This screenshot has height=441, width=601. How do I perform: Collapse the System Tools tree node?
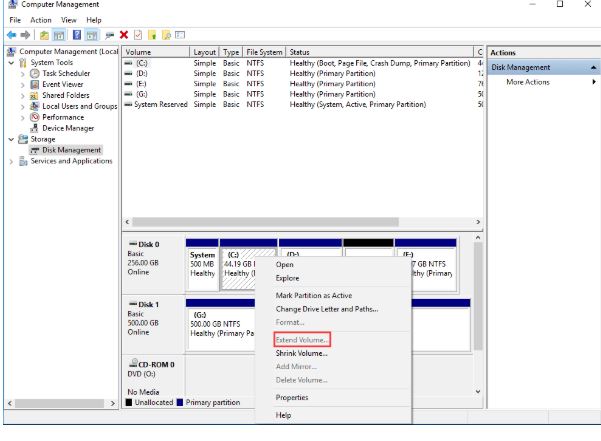click(11, 62)
